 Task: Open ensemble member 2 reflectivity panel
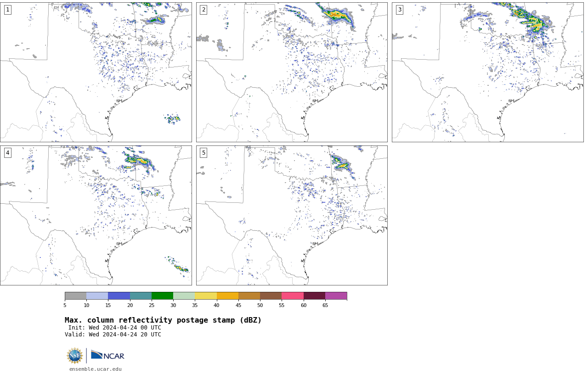click(x=292, y=72)
